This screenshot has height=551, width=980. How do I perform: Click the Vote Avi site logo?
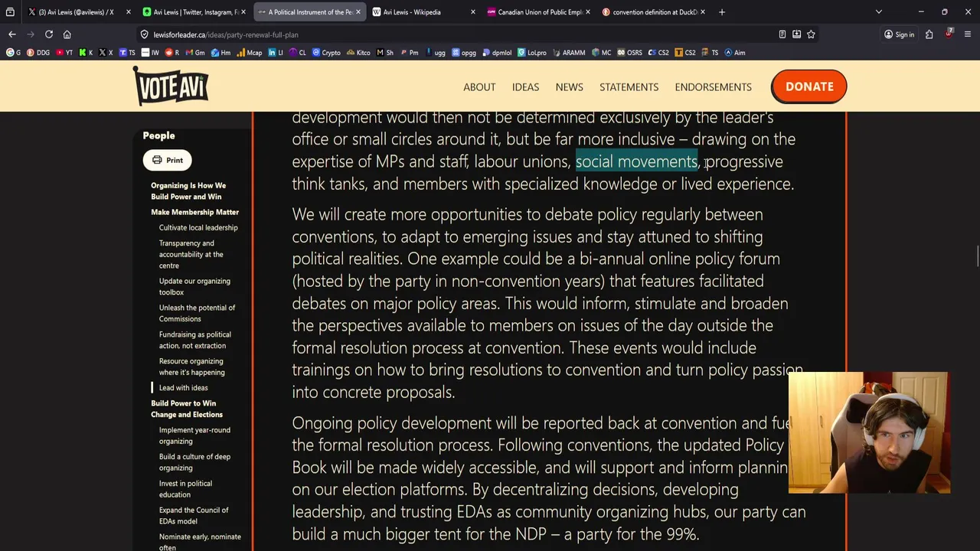pyautogui.click(x=171, y=85)
